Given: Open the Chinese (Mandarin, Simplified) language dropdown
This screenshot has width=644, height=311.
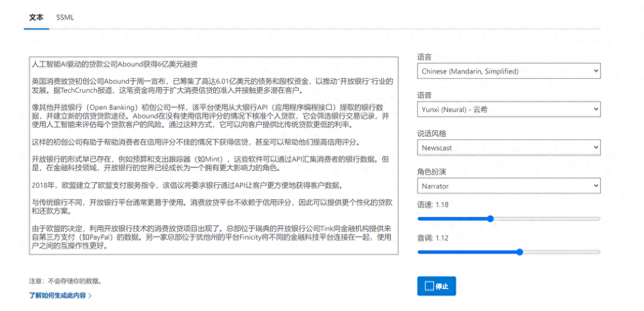Looking at the screenshot, I should (509, 71).
